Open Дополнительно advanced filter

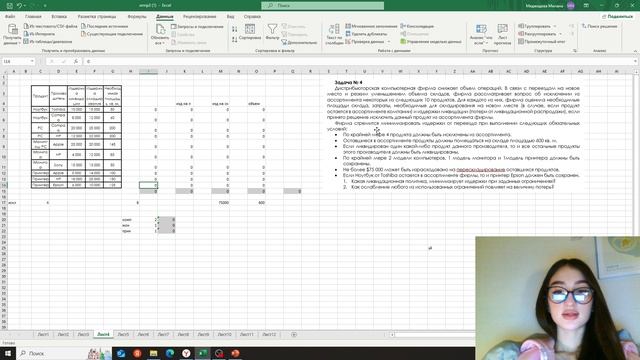pos(299,42)
